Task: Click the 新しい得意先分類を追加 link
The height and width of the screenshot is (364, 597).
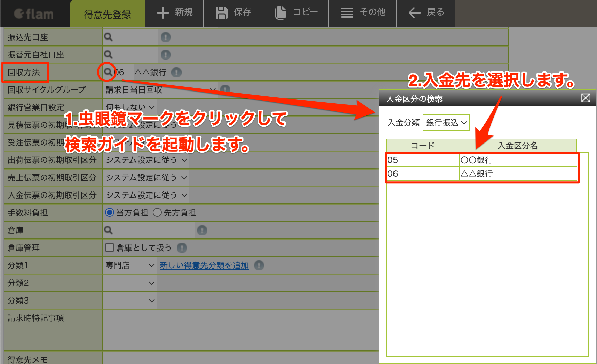Action: coord(204,265)
